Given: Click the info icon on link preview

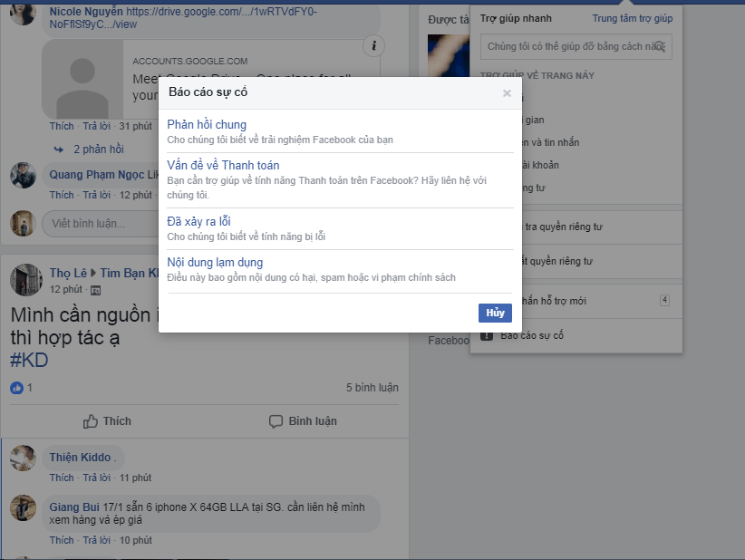Looking at the screenshot, I should point(374,46).
